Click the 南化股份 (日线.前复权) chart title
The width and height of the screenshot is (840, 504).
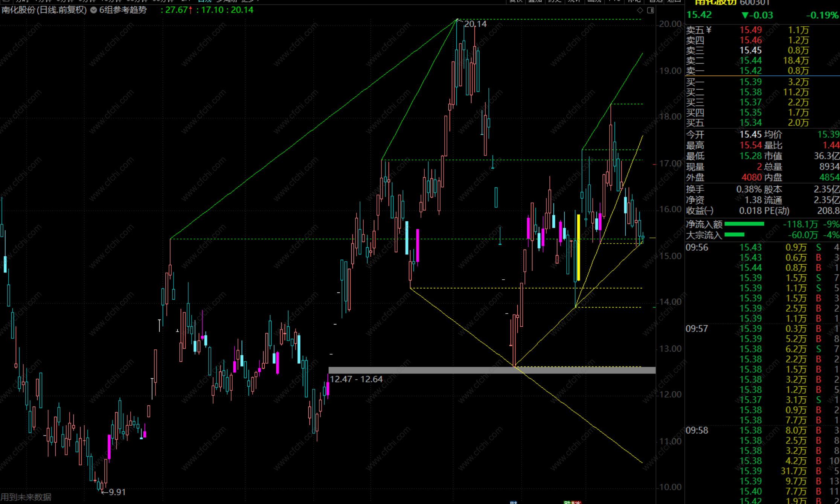[44, 10]
